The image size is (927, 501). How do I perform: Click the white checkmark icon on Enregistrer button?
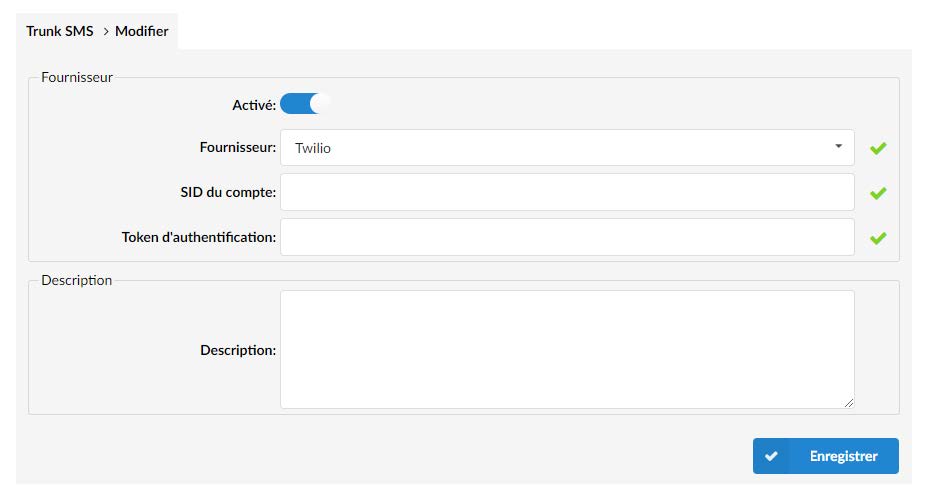[771, 456]
